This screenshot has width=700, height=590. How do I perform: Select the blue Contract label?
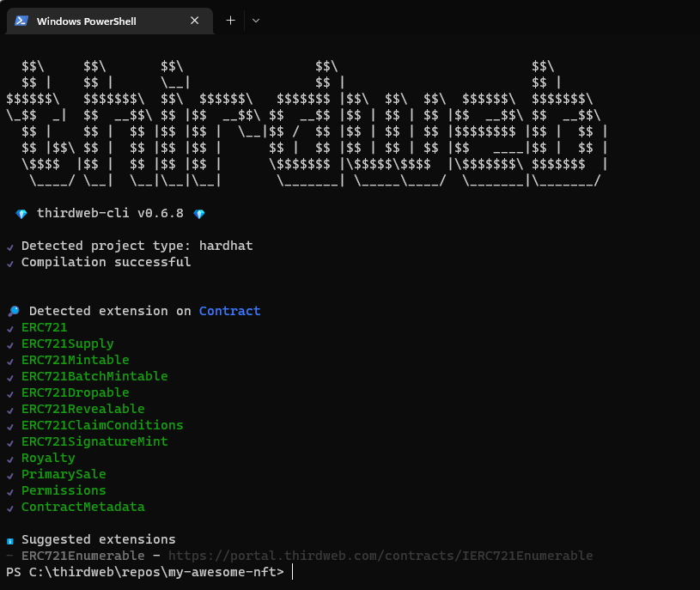(229, 311)
